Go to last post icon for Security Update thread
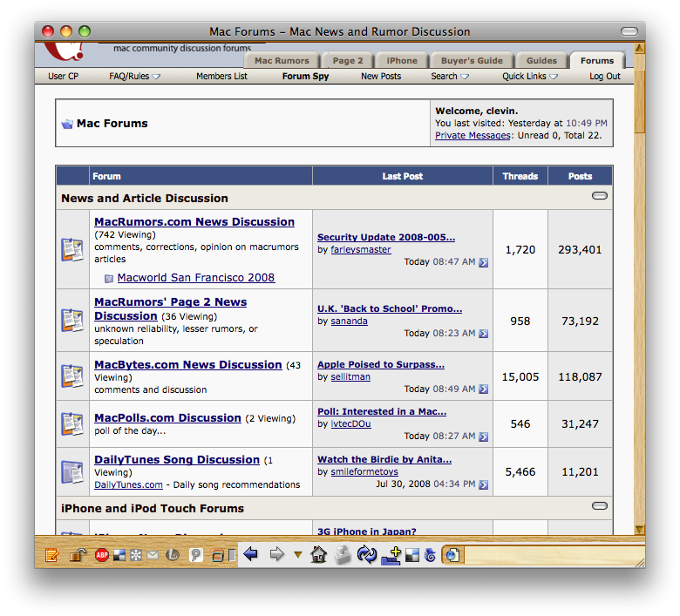Viewport: 680px width, 616px height. tap(483, 262)
